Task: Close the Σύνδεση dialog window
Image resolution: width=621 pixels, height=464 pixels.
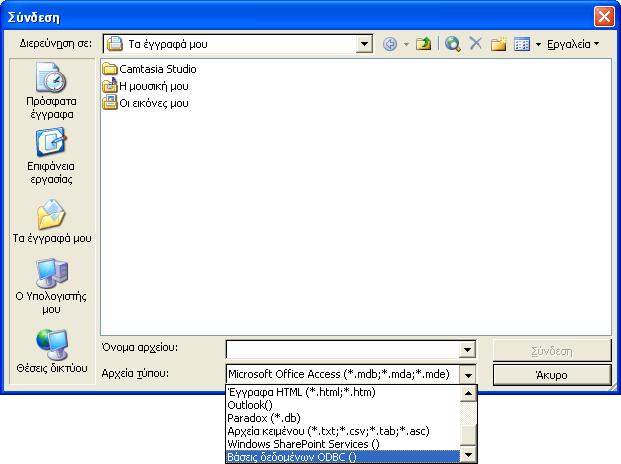Action: (604, 17)
